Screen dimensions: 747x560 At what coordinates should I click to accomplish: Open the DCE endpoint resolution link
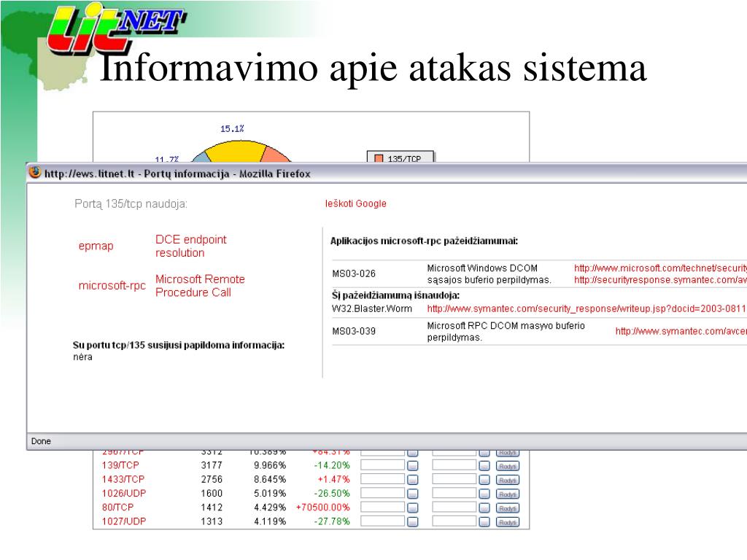pyautogui.click(x=190, y=246)
